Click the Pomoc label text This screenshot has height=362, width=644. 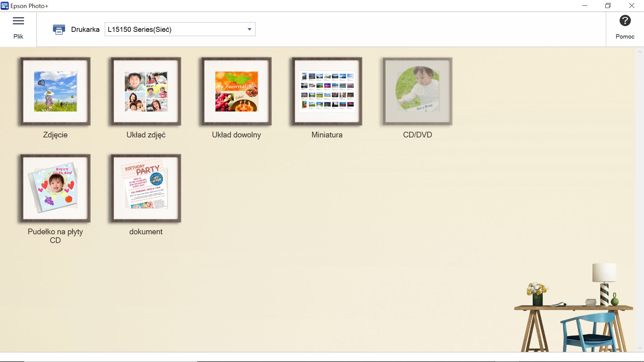click(x=625, y=37)
